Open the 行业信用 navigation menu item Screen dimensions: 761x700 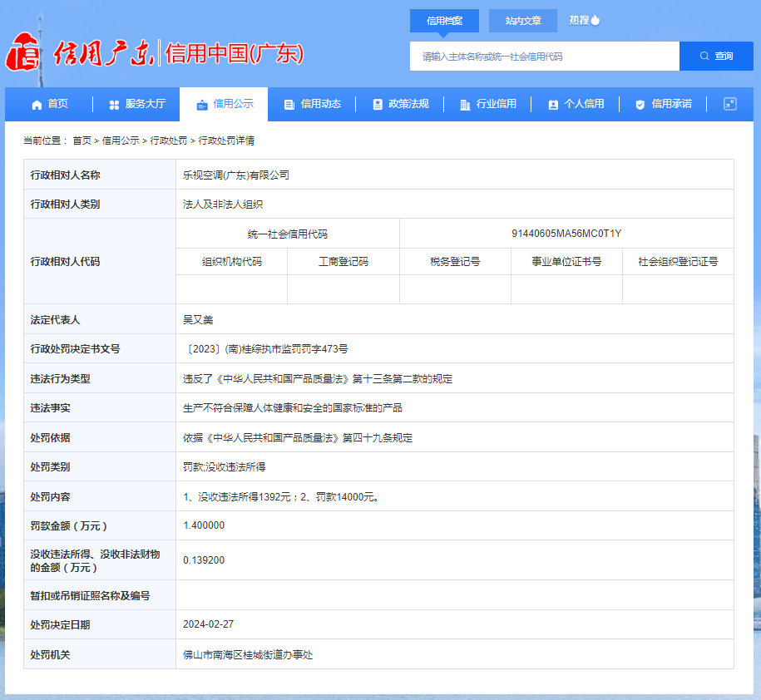[487, 104]
